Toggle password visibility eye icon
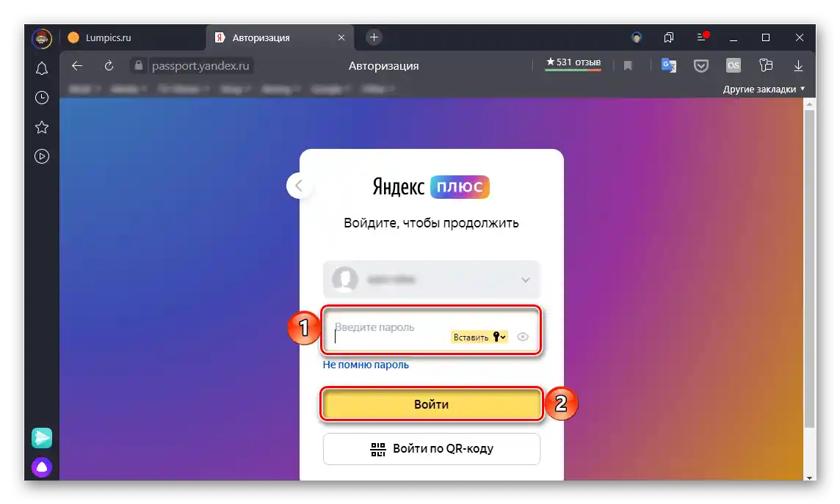 click(x=523, y=337)
